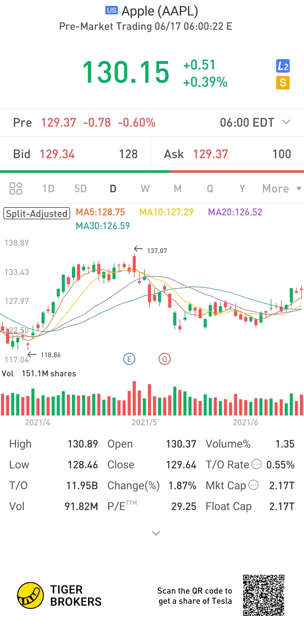Screen dimensions: 304x644
Task: Tap Pre price 129.37 row
Action: pyautogui.click(x=152, y=122)
